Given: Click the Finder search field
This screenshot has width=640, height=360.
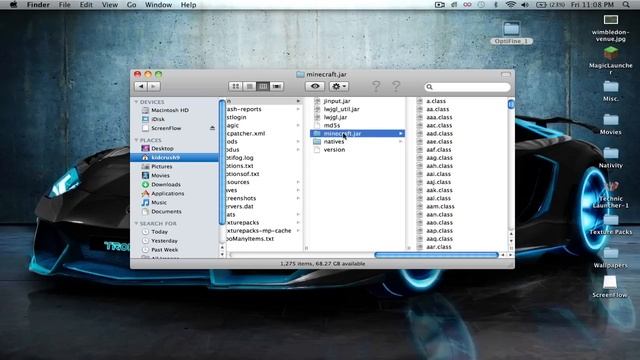Looking at the screenshot, I should (x=467, y=87).
